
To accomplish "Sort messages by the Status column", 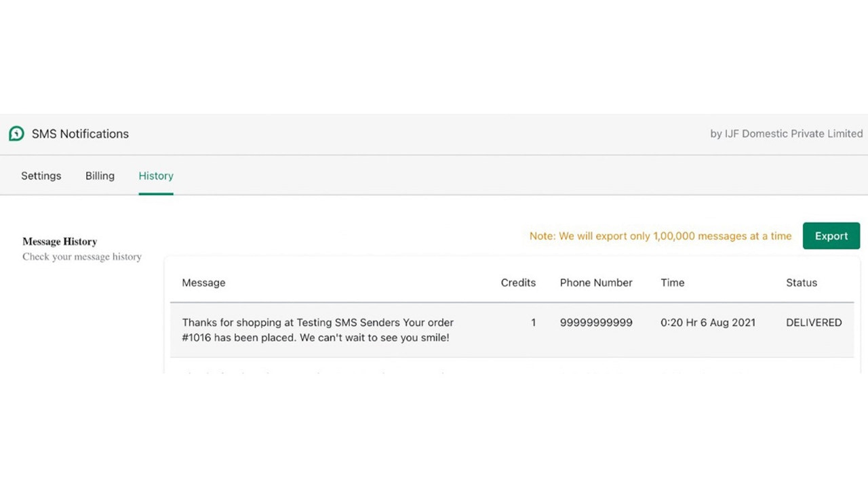I will coord(801,283).
